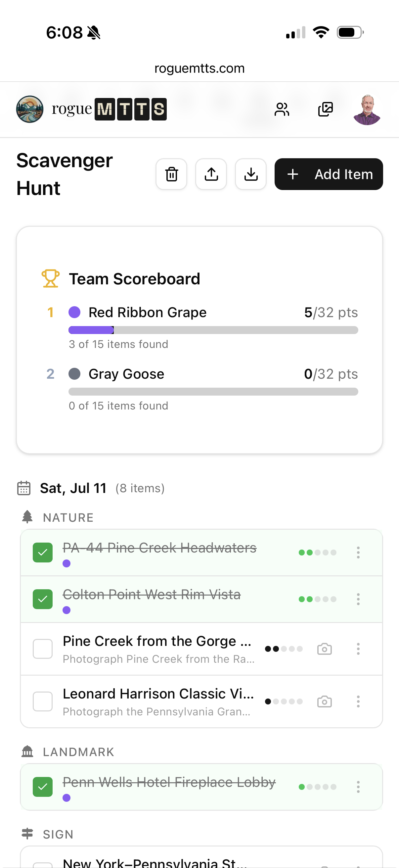Open the user profile avatar menu
399x868 pixels.
pyautogui.click(x=367, y=109)
